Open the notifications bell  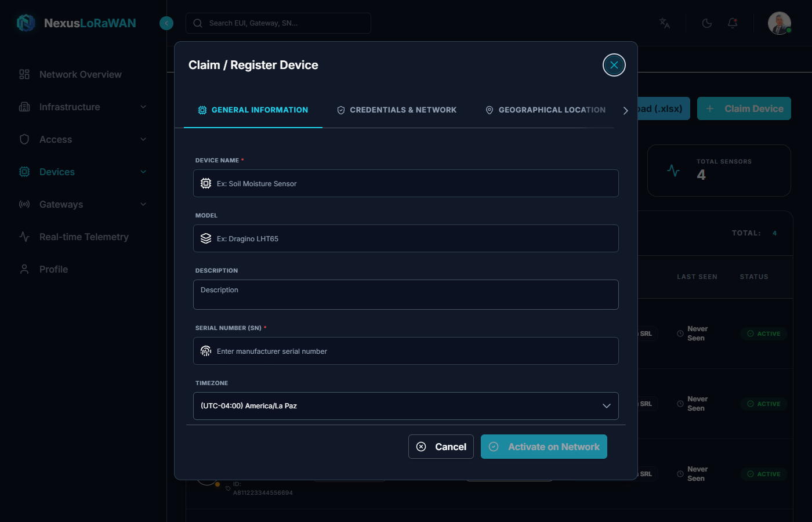coord(733,23)
